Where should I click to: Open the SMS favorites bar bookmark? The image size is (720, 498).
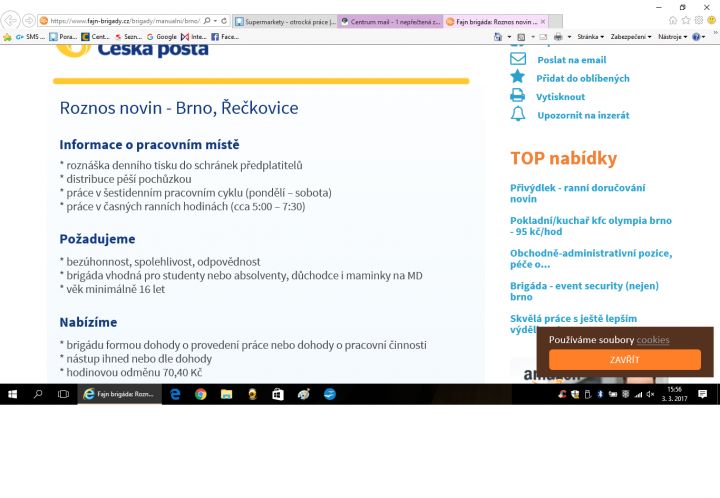pyautogui.click(x=30, y=37)
